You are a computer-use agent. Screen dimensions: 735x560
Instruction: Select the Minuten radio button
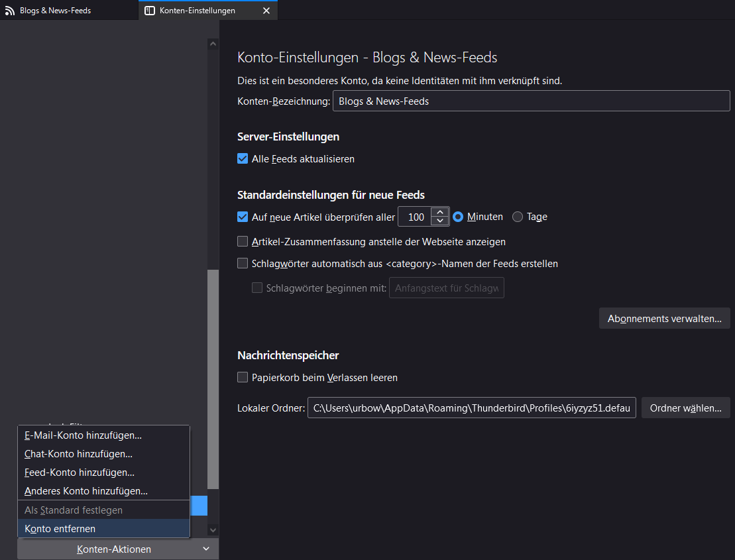[458, 217]
